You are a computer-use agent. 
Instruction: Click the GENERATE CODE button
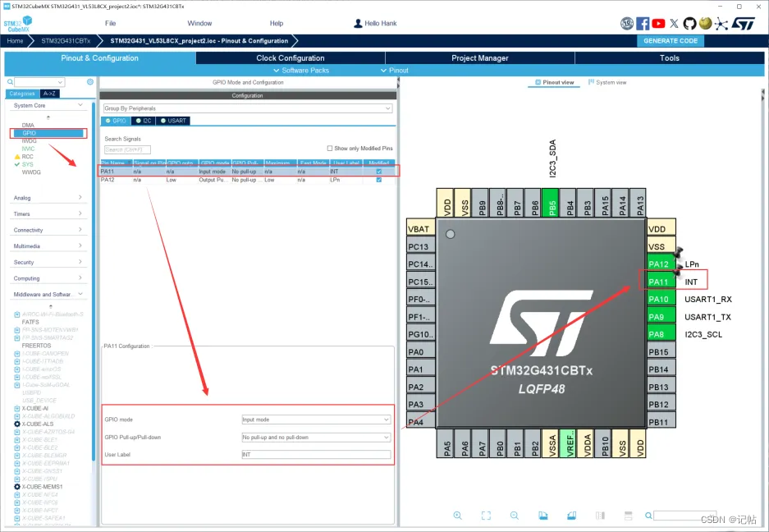[x=671, y=41]
